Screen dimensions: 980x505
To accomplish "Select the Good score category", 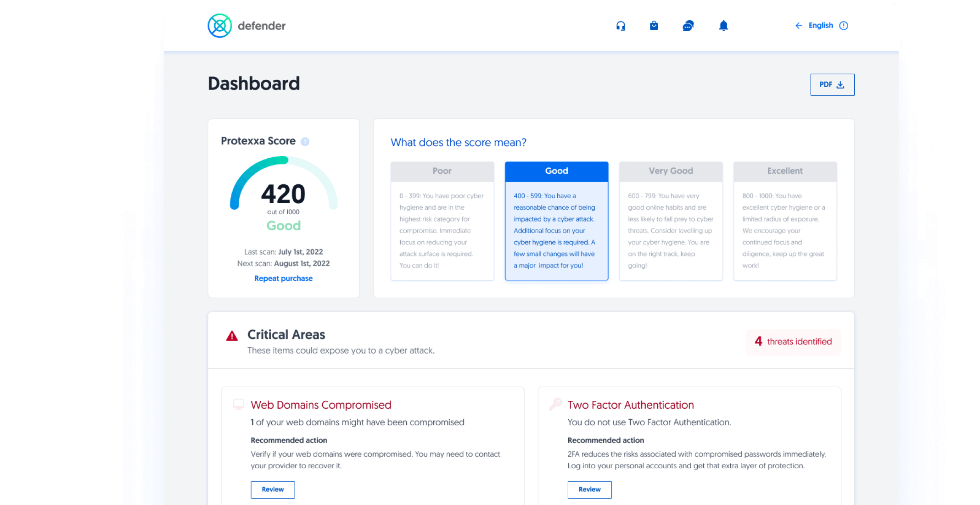I will [x=555, y=171].
